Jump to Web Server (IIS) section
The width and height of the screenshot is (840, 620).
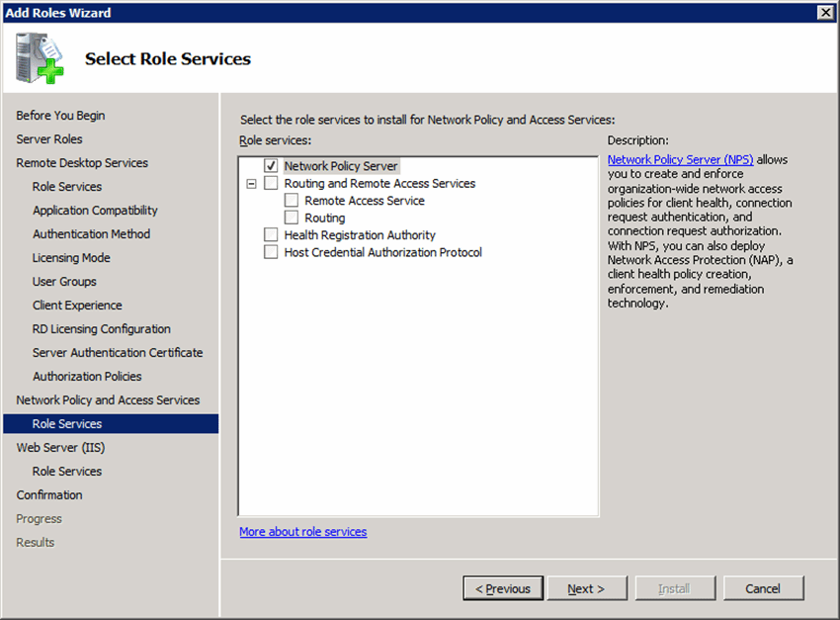pos(59,448)
